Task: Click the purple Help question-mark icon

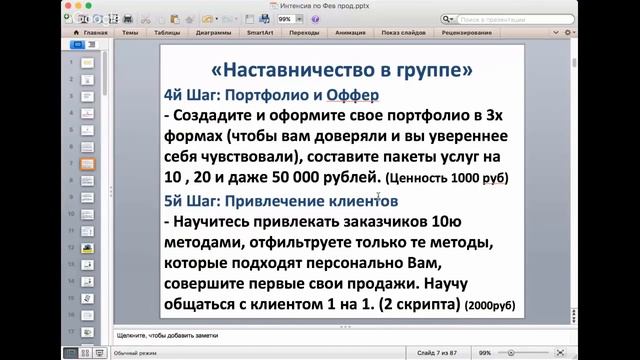Action: click(315, 19)
